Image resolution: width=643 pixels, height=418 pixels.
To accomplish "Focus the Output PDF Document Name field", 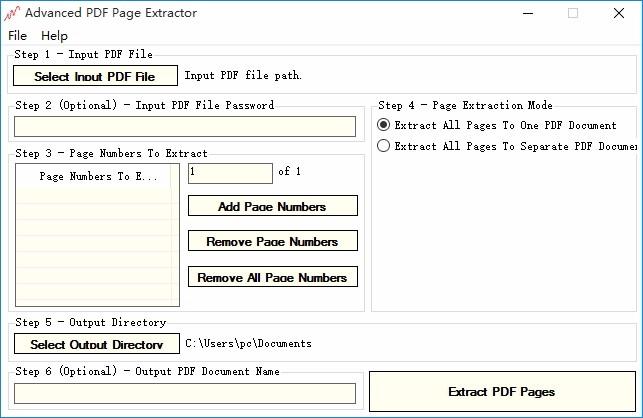I will [x=184, y=393].
